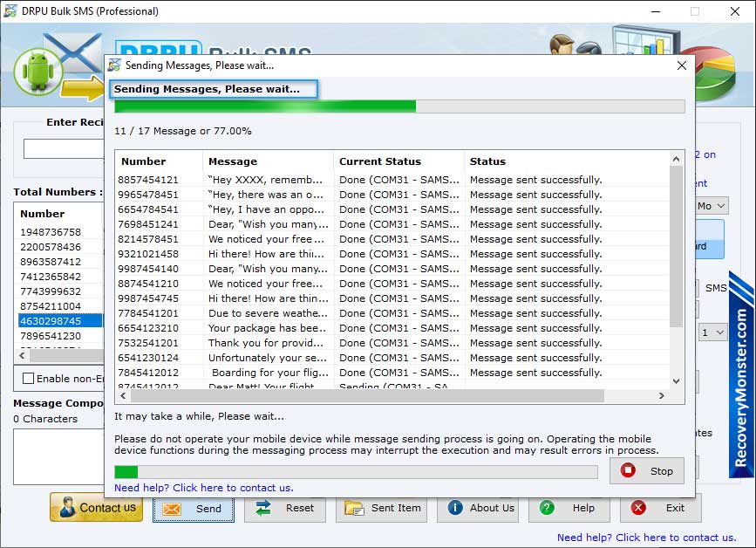
Task: Toggle the Enable non-English checkbox
Action: [x=29, y=379]
